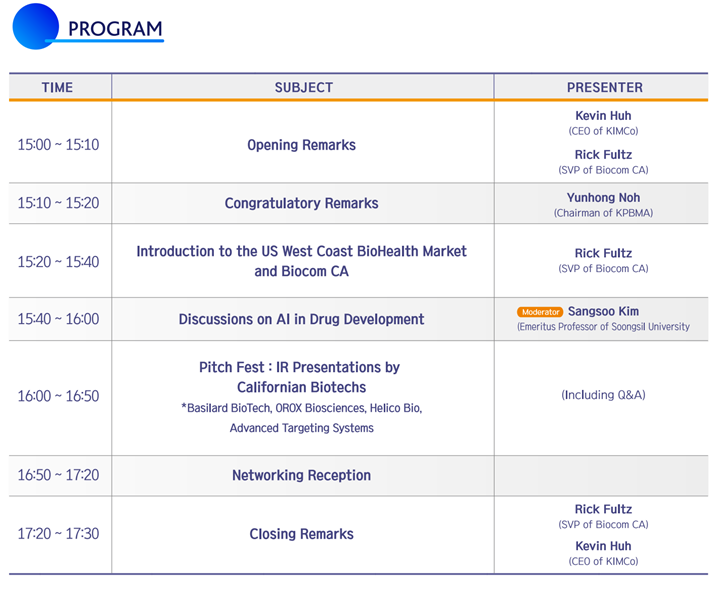
Task: Click Networking Reception subject
Action: click(301, 475)
